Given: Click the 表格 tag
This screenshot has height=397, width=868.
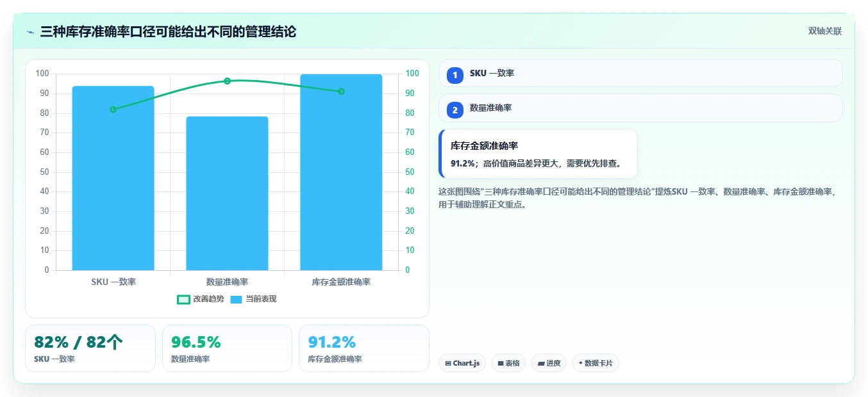Looking at the screenshot, I should click(x=508, y=363).
